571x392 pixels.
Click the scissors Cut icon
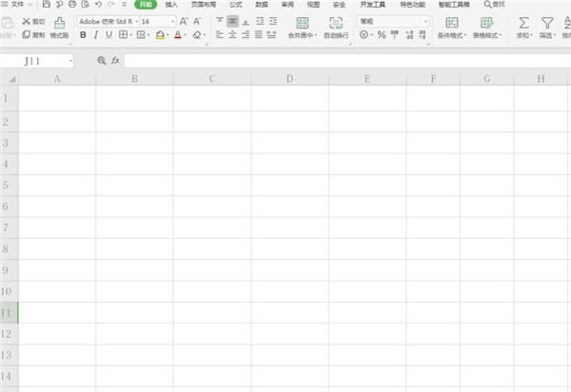click(x=26, y=22)
